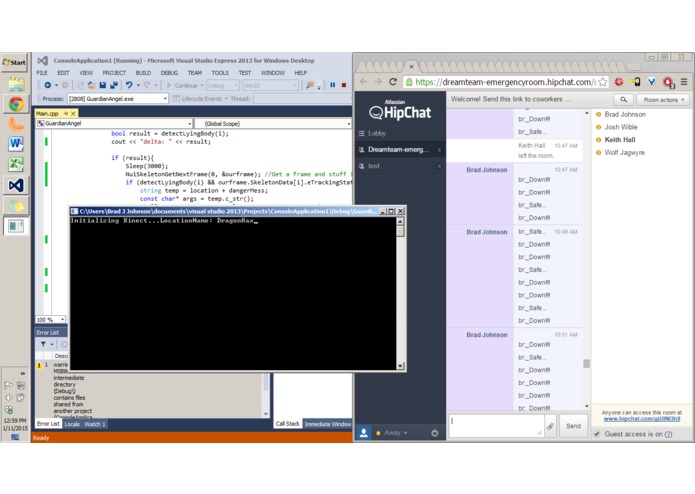The height and width of the screenshot is (494, 695).
Task: Switch to the Locals tab
Action: point(72,424)
